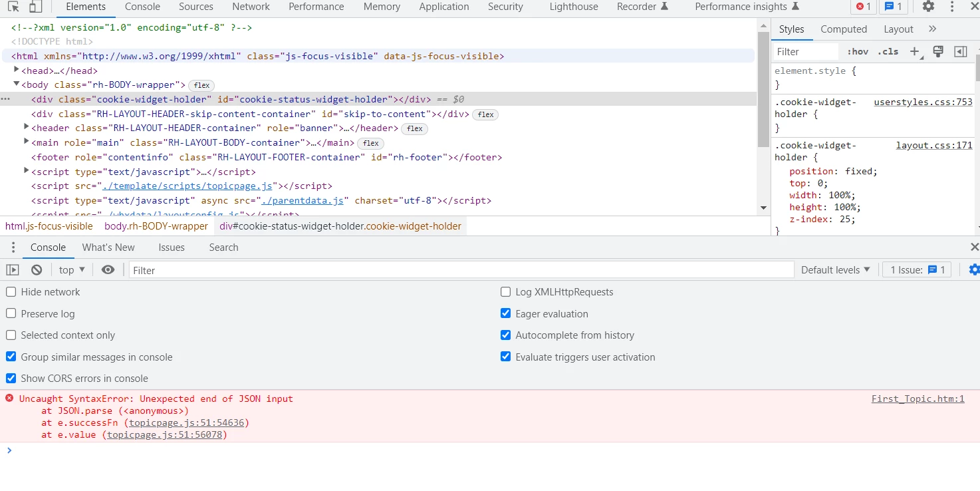Image resolution: width=980 pixels, height=491 pixels.
Task: Open the console drawer three-dot menu
Action: click(13, 247)
